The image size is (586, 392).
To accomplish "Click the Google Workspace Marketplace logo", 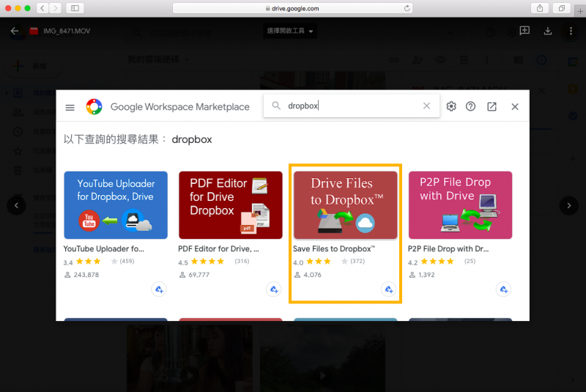I will click(94, 107).
